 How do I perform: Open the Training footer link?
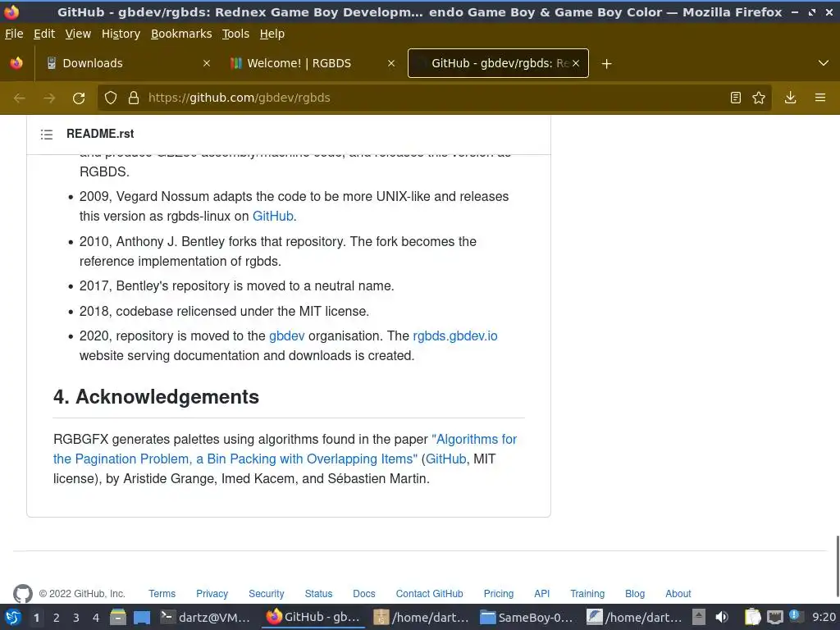(587, 594)
